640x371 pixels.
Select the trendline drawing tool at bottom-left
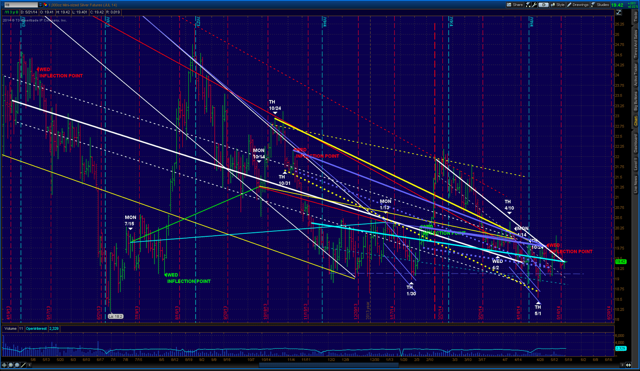[23, 365]
